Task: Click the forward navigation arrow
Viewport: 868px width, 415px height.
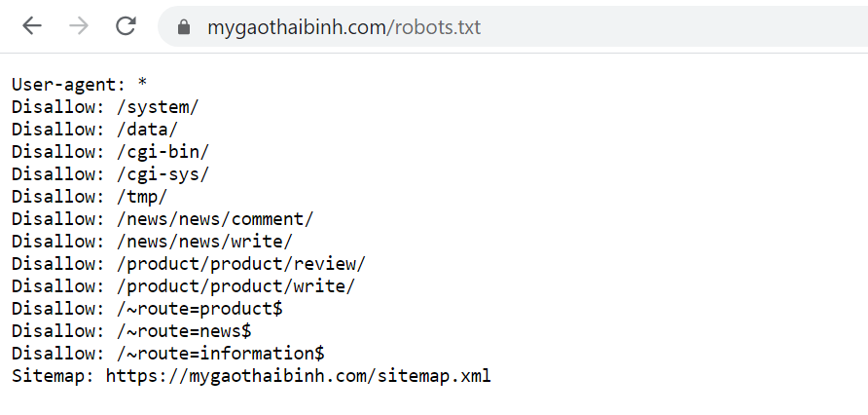Action: (79, 26)
